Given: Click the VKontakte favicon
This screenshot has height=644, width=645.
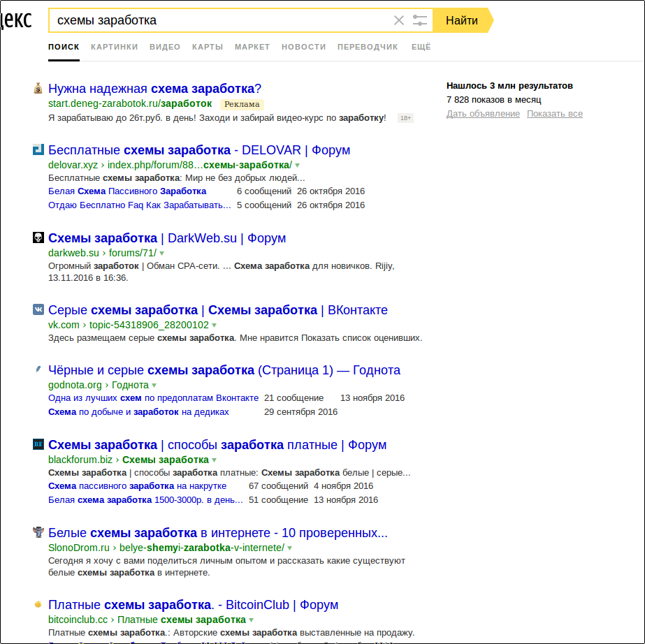Looking at the screenshot, I should click(x=38, y=309).
